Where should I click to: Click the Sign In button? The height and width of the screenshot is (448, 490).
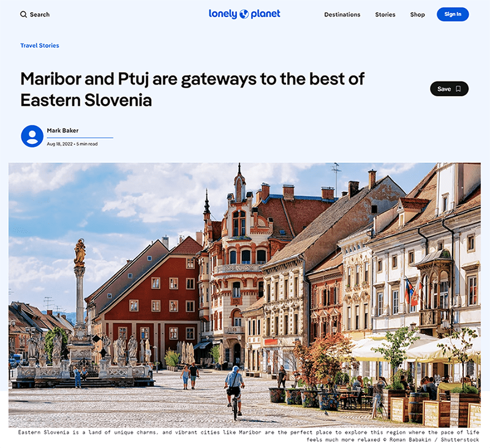point(453,14)
